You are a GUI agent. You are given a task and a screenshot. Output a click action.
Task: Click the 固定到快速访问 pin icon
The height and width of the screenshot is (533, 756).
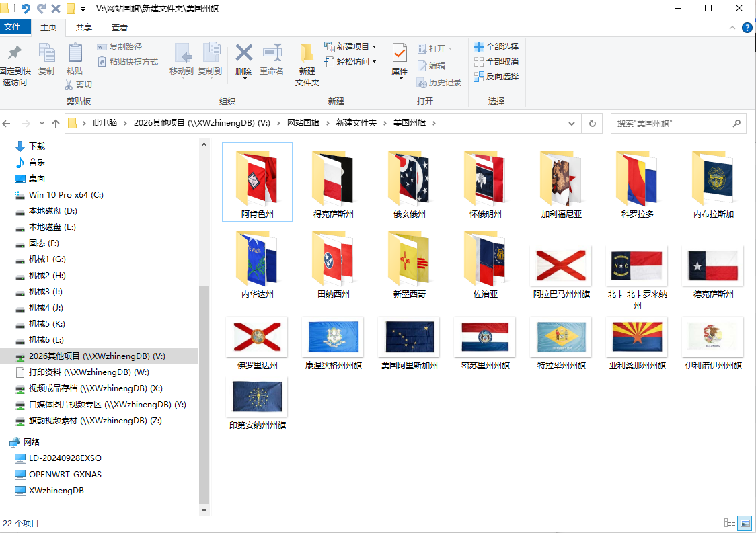pyautogui.click(x=15, y=53)
